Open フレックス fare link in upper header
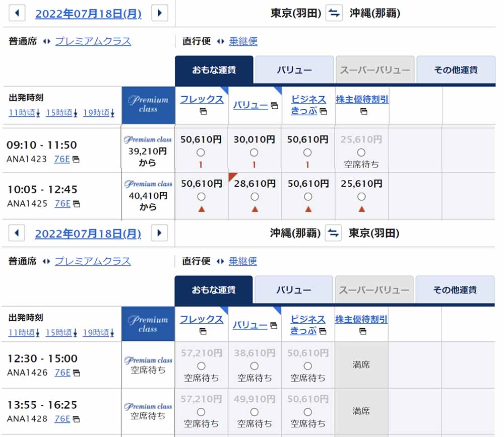Image resolution: width=504 pixels, height=437 pixels. tap(202, 99)
